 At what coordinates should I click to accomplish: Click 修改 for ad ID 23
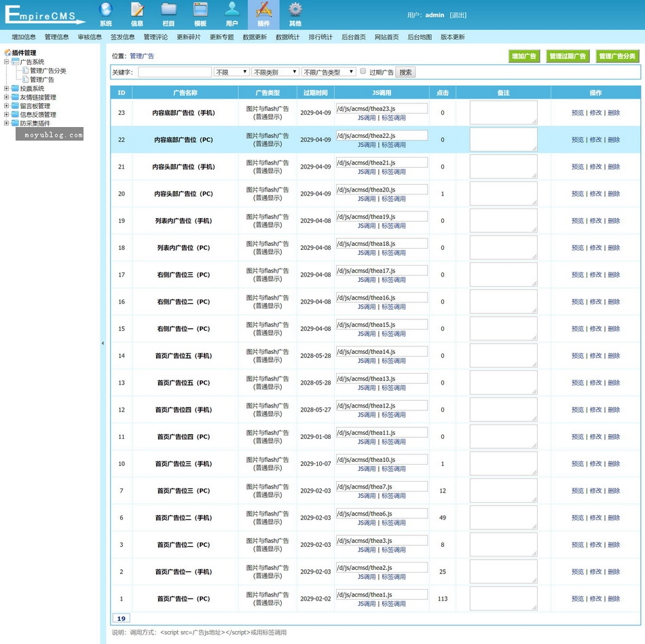point(595,113)
